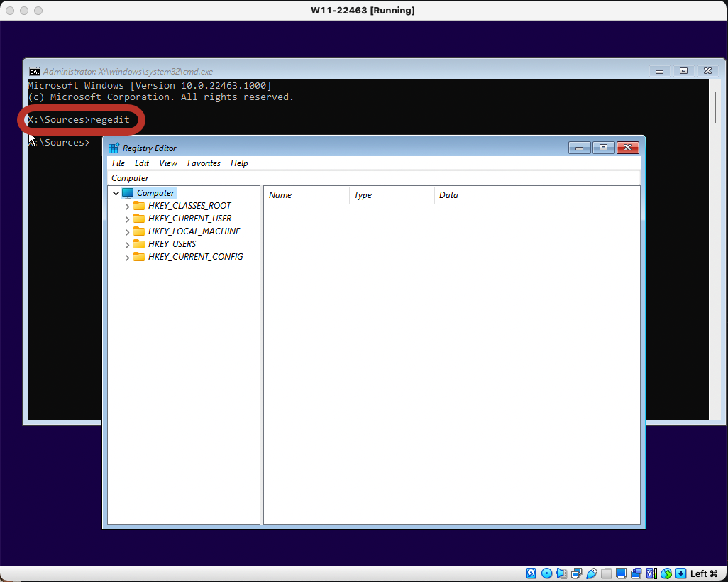The width and height of the screenshot is (728, 582).
Task: Click the mouse integration status icon
Action: 666,573
